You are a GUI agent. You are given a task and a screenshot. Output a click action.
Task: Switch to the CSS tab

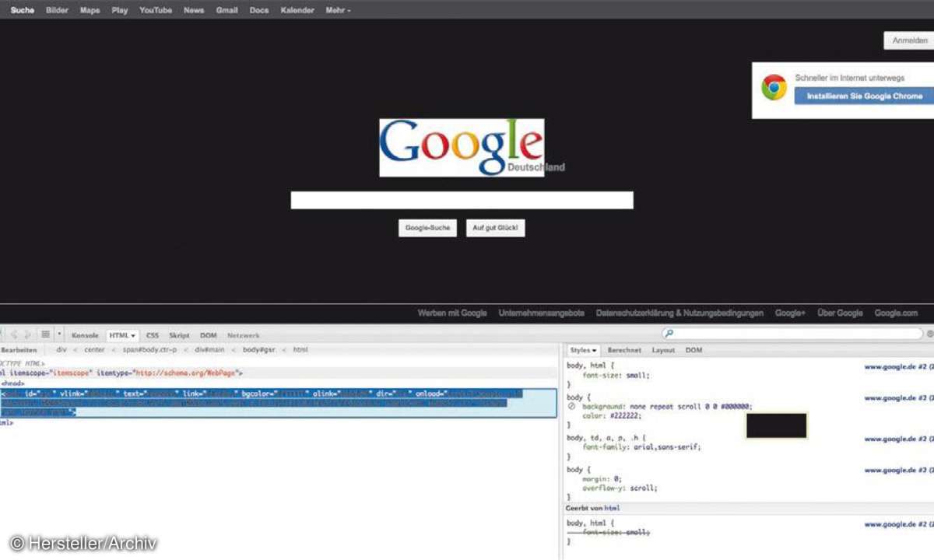point(152,335)
